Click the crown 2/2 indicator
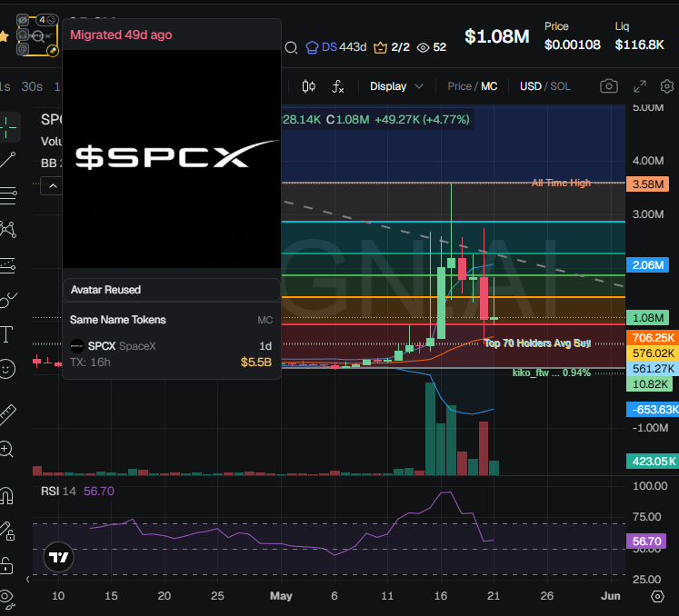 392,46
